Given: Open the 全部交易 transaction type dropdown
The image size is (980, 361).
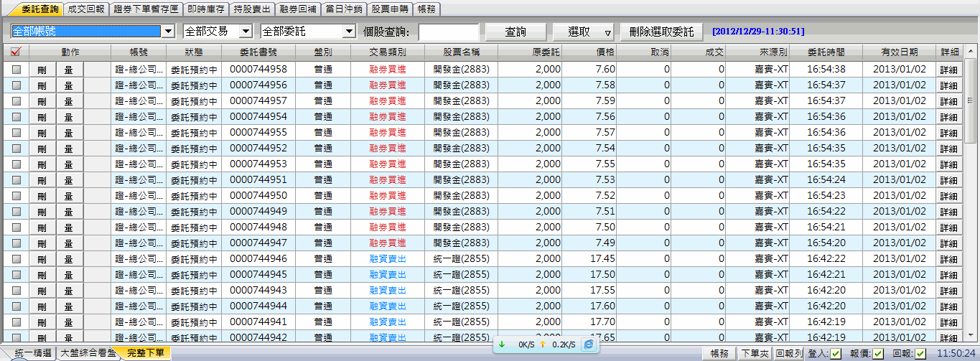Looking at the screenshot, I should pos(246,32).
